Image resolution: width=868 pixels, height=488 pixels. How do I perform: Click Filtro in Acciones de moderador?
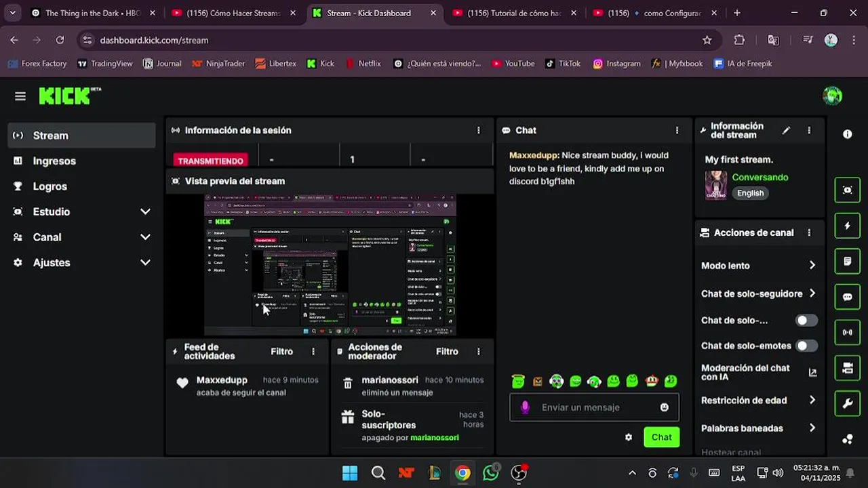[x=447, y=351]
